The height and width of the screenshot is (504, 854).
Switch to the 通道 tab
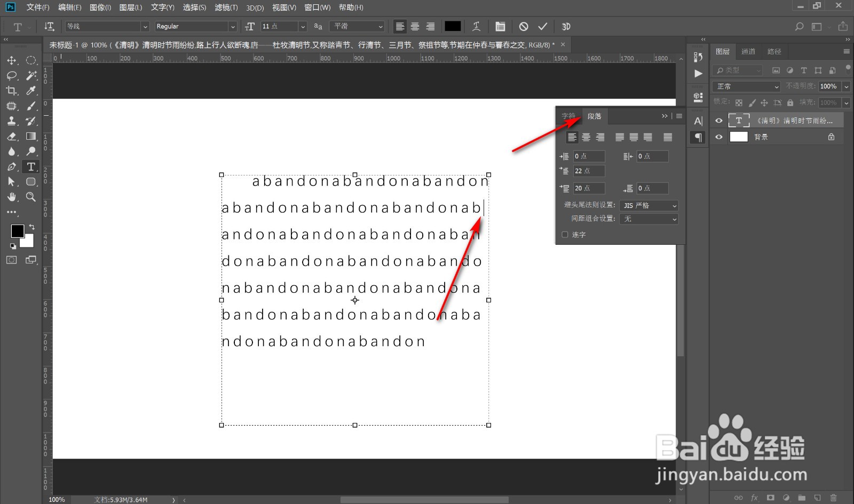click(748, 51)
